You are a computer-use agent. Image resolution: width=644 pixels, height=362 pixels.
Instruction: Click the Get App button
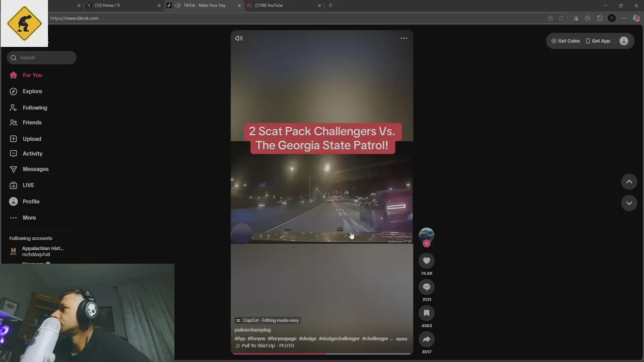[x=598, y=41]
